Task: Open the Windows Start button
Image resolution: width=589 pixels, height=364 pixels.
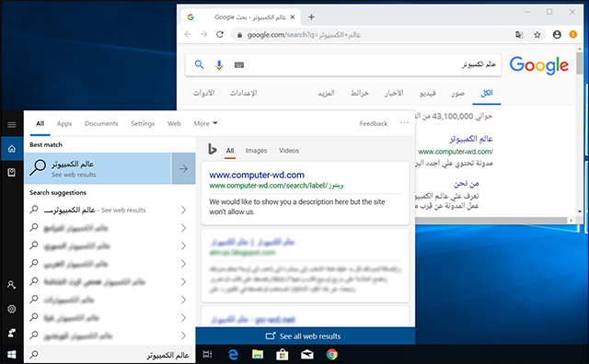Action: [x=12, y=355]
